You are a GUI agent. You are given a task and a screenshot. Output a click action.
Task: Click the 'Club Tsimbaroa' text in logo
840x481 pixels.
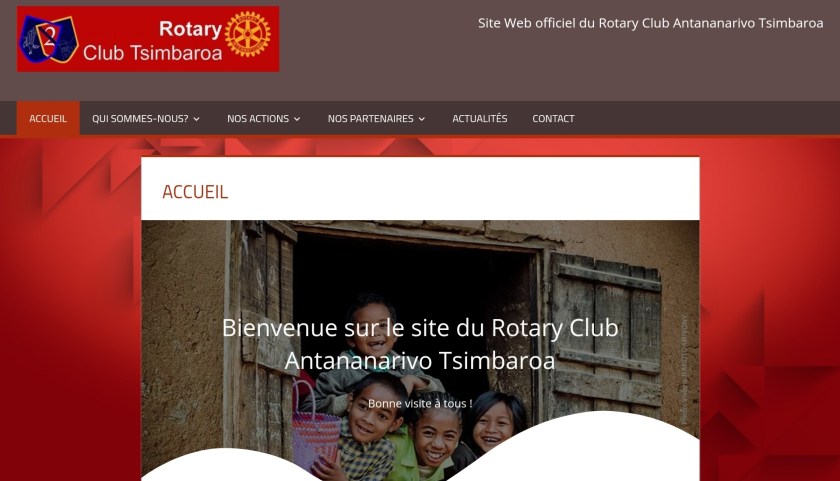pyautogui.click(x=152, y=53)
